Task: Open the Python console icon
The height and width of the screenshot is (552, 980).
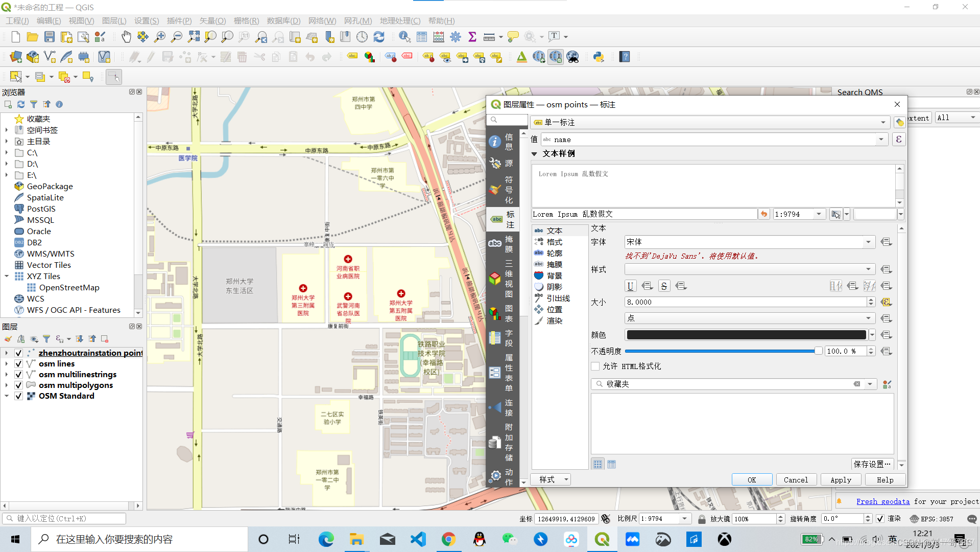Action: [599, 57]
